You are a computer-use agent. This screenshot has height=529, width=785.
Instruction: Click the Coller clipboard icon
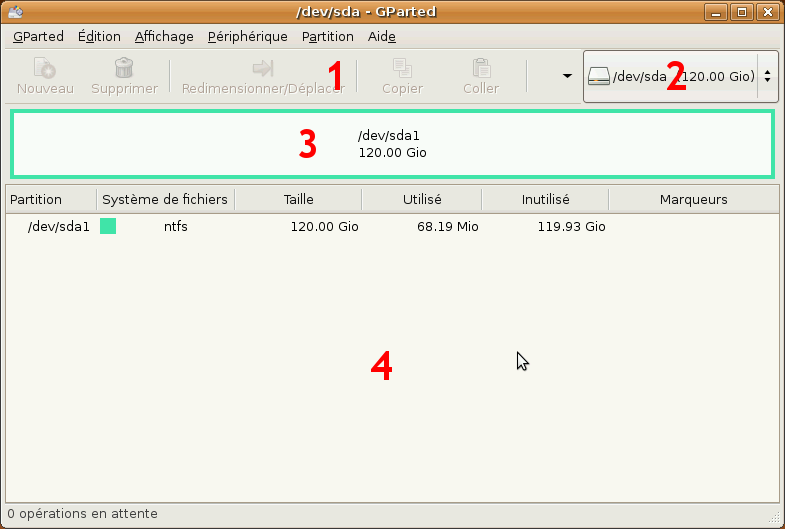click(481, 68)
